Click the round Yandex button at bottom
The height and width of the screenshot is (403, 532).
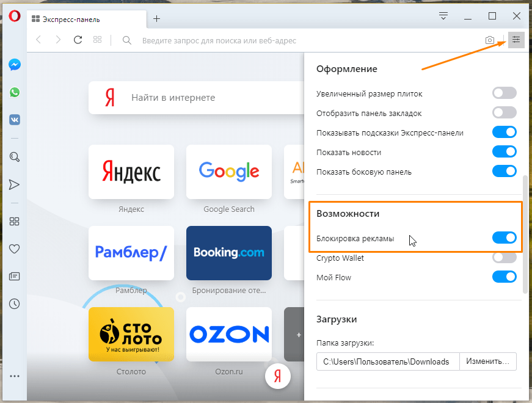click(277, 376)
